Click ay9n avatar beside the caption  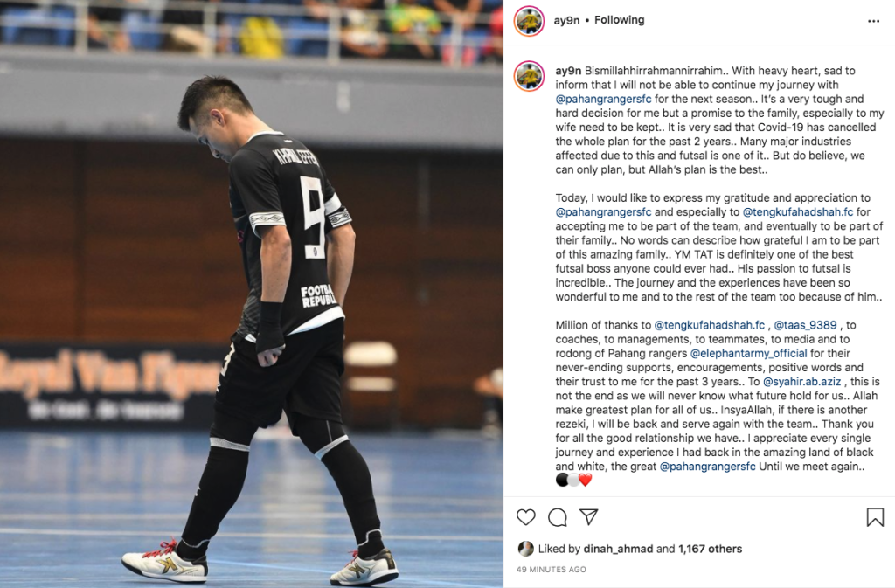click(x=529, y=76)
